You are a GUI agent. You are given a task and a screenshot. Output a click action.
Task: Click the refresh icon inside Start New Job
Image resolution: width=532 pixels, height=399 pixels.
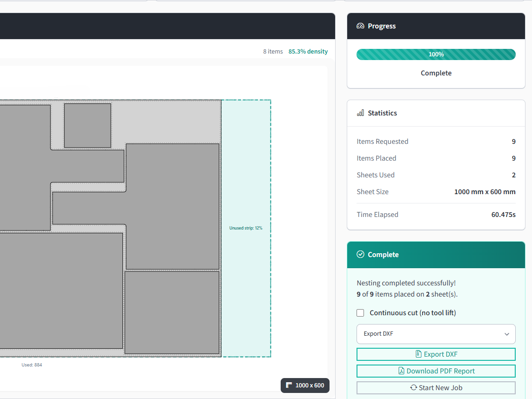click(413, 387)
